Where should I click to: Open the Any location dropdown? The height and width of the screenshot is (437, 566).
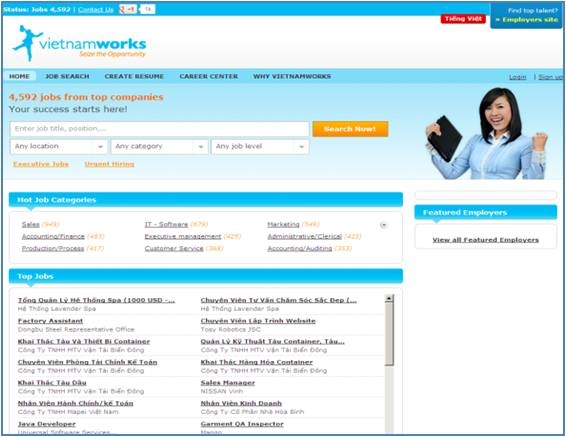pyautogui.click(x=59, y=147)
